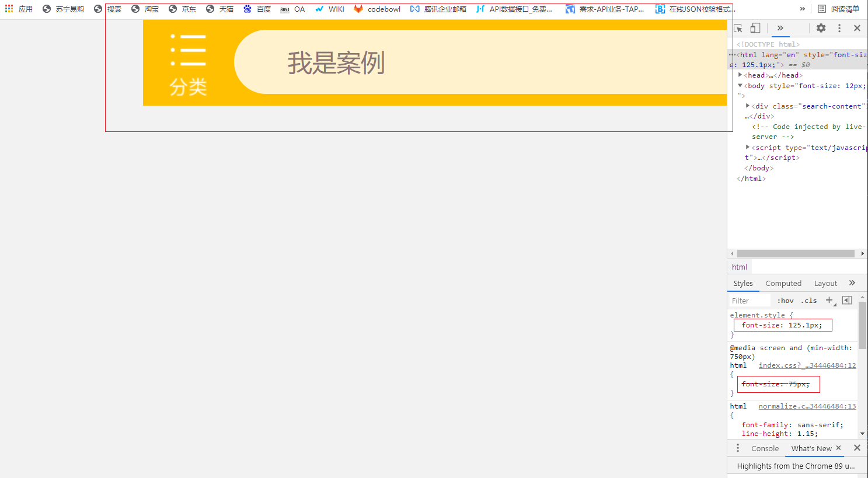Open the WIKI bookmark
This screenshot has width=868, height=478.
point(330,9)
